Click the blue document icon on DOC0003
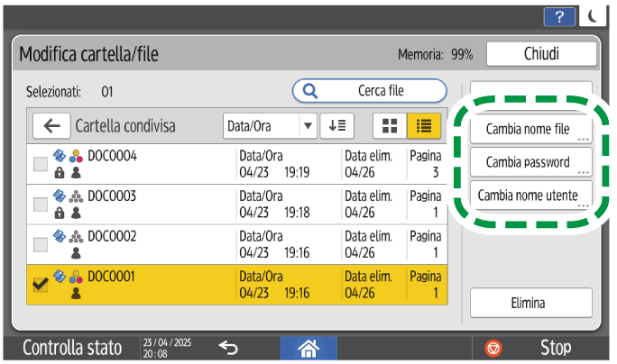The height and width of the screenshot is (364, 617). 60,196
